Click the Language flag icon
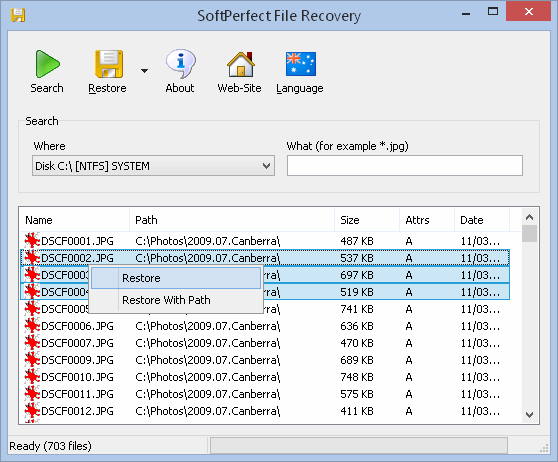The width and height of the screenshot is (558, 462). click(x=301, y=64)
